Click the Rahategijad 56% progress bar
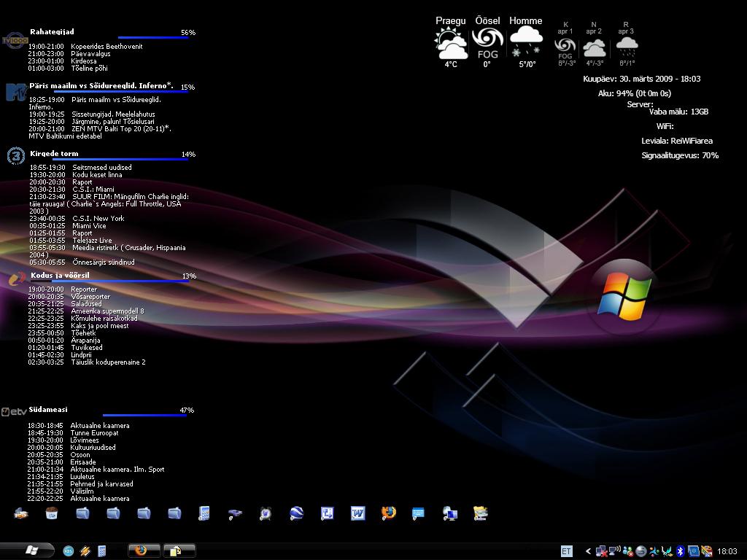The image size is (747, 560). coord(152,37)
